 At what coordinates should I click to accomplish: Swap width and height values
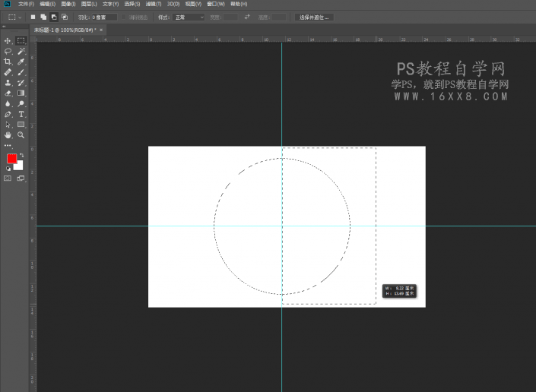[x=247, y=17]
